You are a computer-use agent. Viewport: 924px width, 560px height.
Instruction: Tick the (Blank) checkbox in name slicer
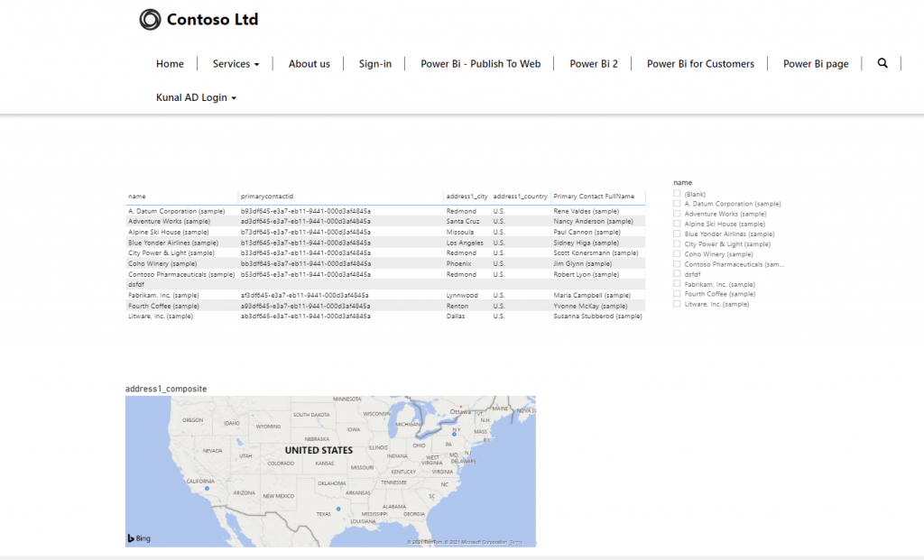(x=677, y=193)
